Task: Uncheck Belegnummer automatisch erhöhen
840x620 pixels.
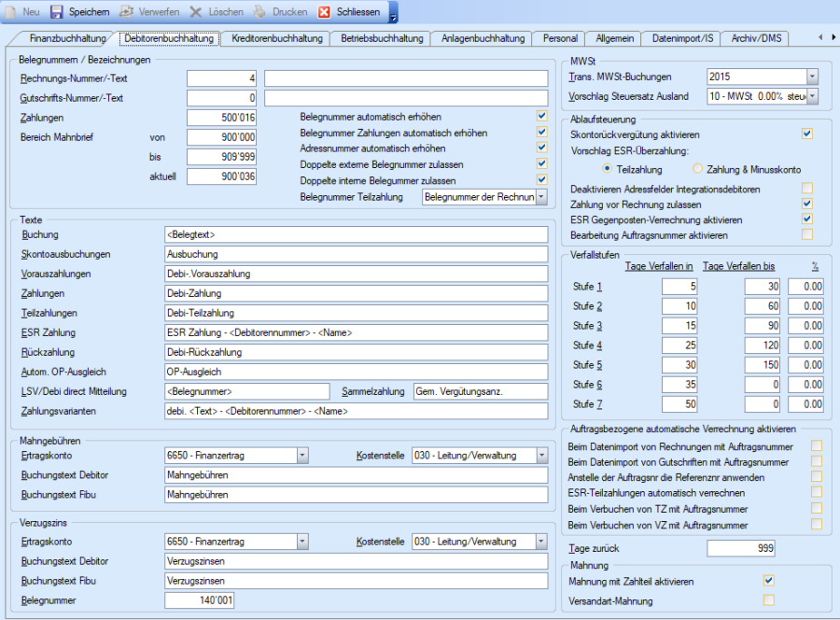Action: 541,116
